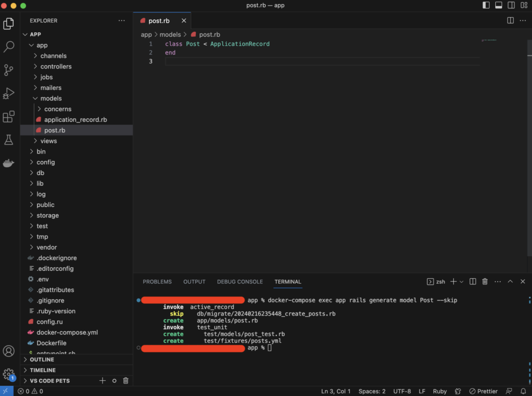
Task: Toggle primary side bar layout button
Action: pos(486,5)
